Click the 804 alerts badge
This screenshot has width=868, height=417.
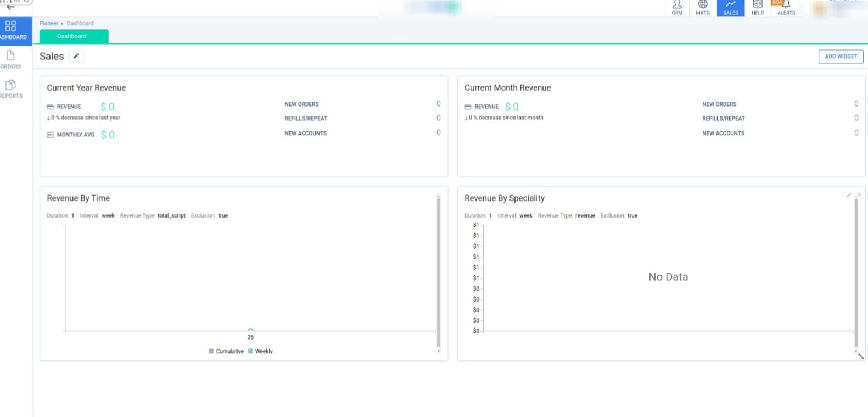[776, 3]
